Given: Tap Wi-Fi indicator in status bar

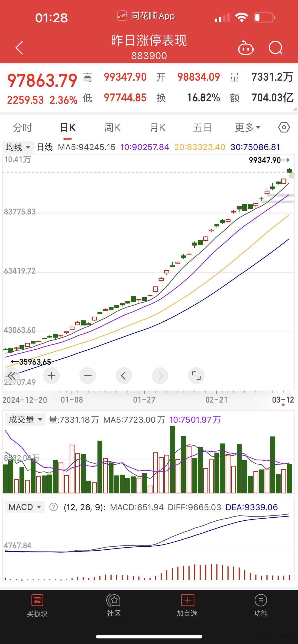Looking at the screenshot, I should point(241,17).
